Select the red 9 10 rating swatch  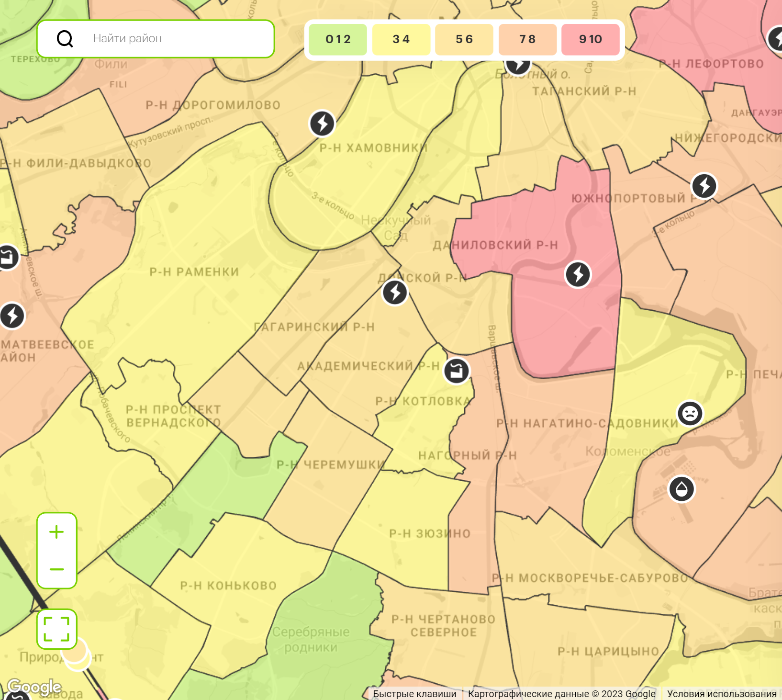(591, 39)
